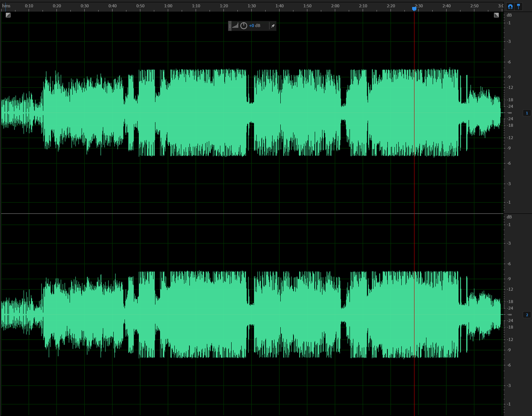The height and width of the screenshot is (416, 532).
Task: Toggle snapping with the magnet icon
Action: [510, 7]
